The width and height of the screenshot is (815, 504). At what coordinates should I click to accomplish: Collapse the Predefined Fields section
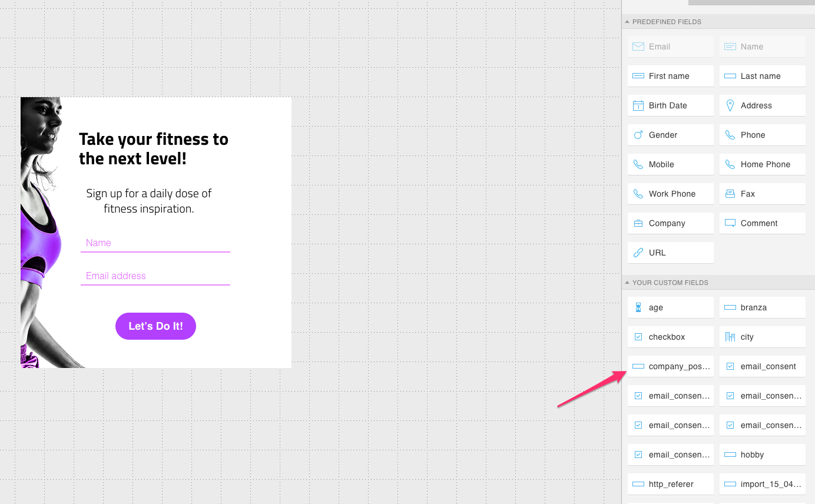[x=627, y=22]
